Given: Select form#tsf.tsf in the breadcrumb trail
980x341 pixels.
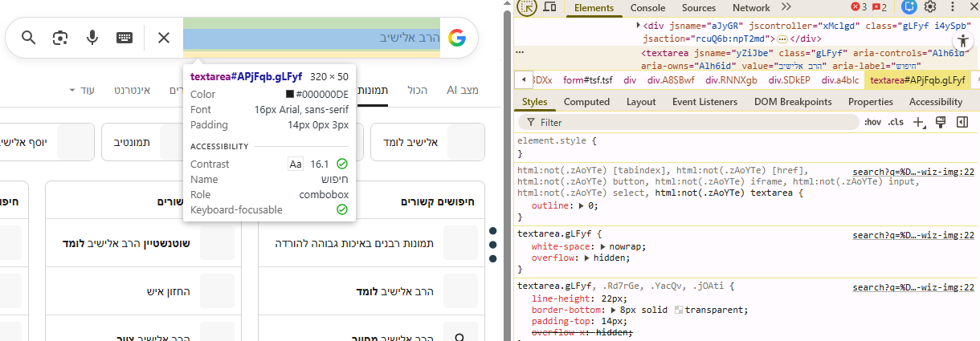Looking at the screenshot, I should tap(587, 80).
